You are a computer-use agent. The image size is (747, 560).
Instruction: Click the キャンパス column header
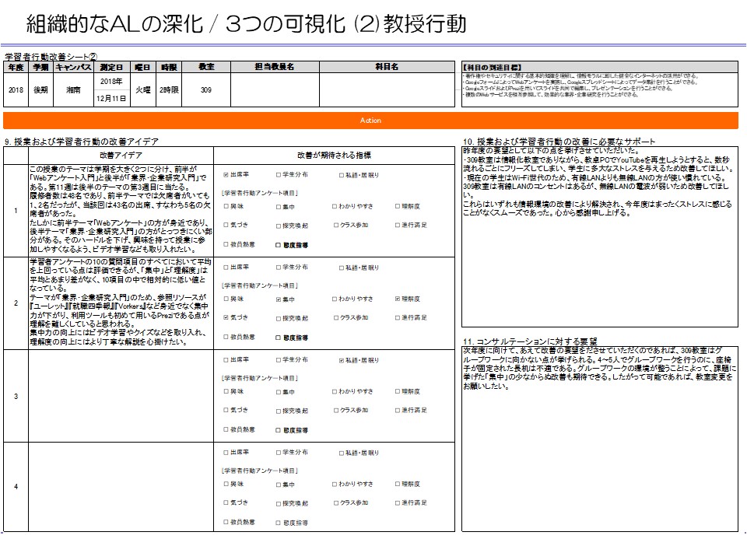[73, 67]
